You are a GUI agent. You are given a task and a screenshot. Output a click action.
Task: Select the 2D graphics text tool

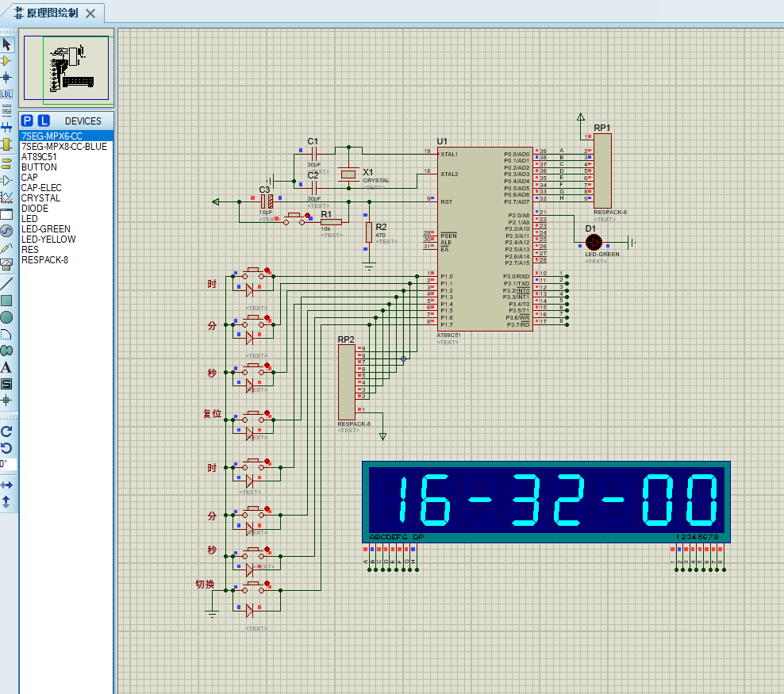(x=6, y=367)
